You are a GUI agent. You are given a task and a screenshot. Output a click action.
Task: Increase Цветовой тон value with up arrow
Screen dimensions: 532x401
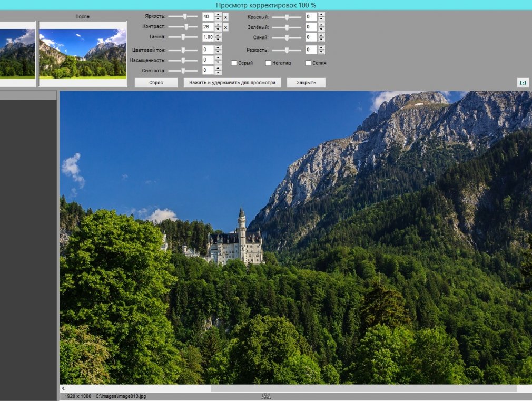tap(218, 47)
